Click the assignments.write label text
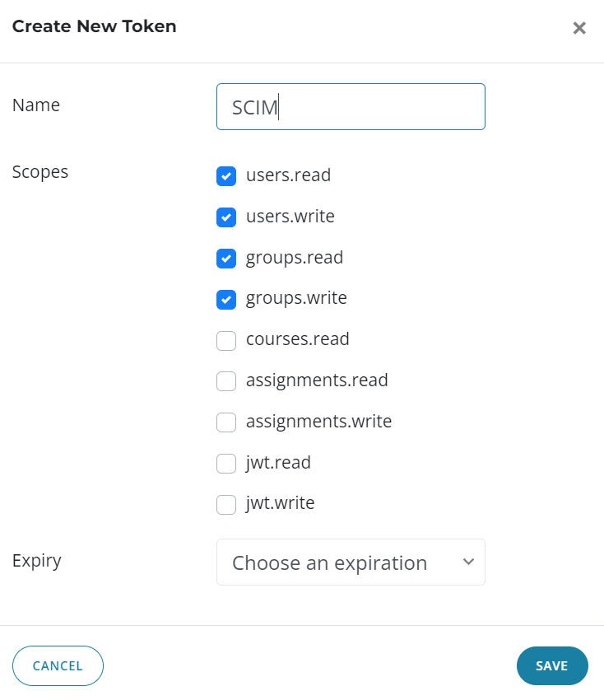Screen dimensions: 604x700 click(x=318, y=422)
